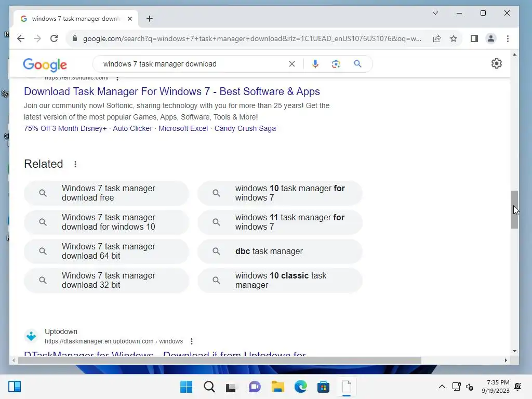Search 'windows 10 classic task manager'

(x=280, y=281)
